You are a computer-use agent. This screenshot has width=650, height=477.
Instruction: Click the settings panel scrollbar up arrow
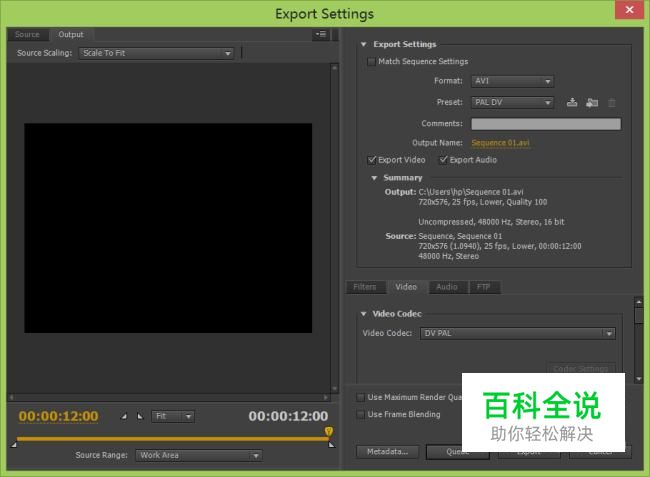click(639, 302)
